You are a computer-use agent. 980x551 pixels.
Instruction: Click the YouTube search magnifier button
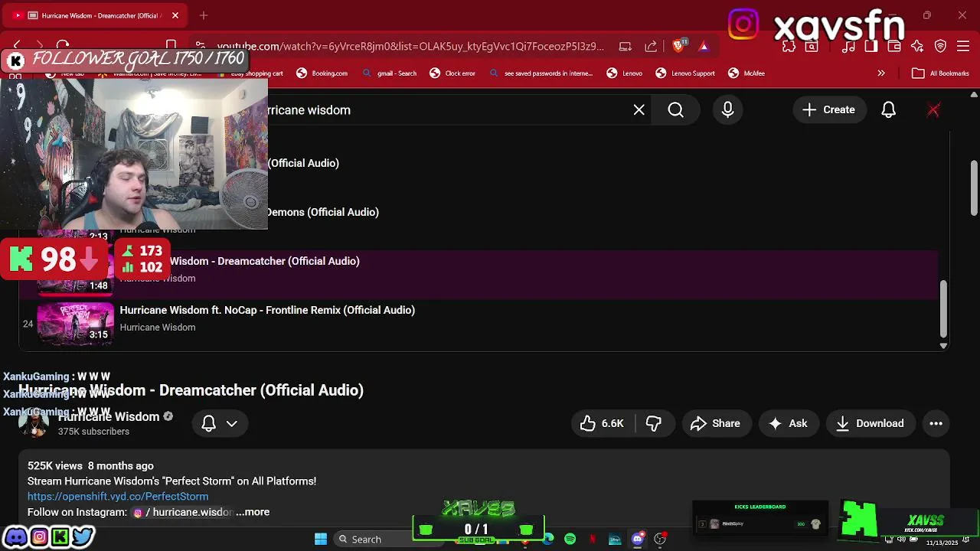point(675,110)
